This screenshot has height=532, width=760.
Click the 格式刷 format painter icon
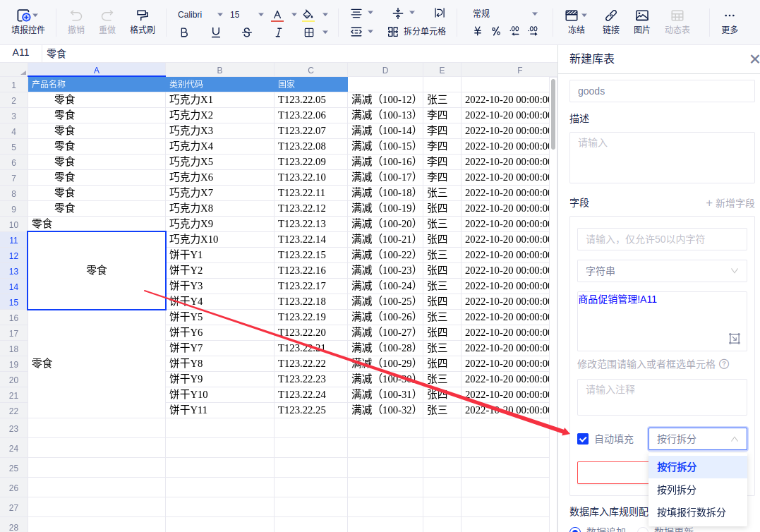click(142, 15)
